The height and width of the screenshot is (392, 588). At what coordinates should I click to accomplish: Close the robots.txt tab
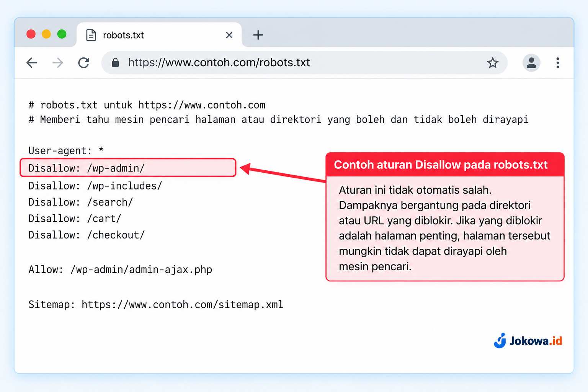229,35
